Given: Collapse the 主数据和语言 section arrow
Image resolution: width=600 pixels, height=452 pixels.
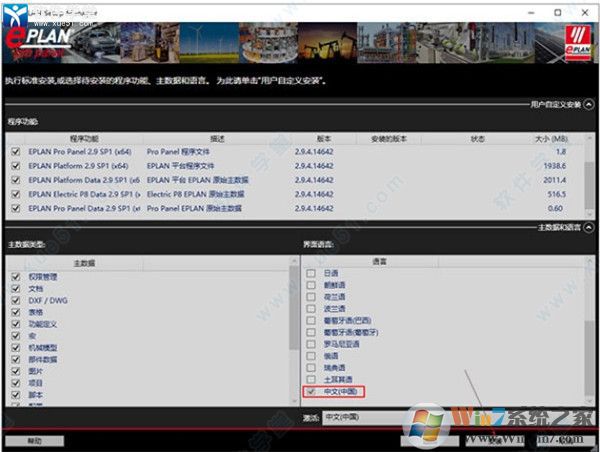Looking at the screenshot, I should tap(589, 228).
